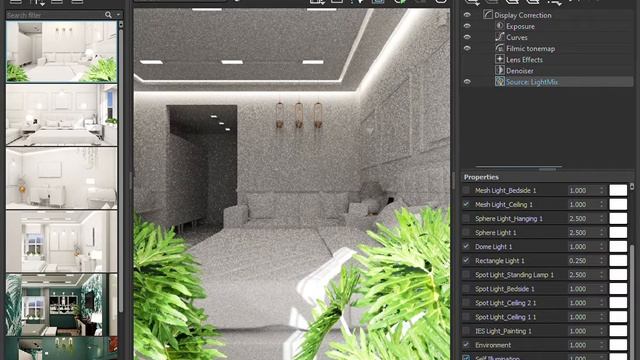Select the Lens Effects label

tap(524, 60)
